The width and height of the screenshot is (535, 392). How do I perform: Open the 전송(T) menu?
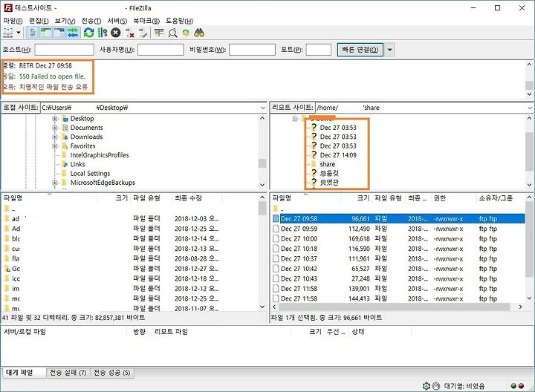click(x=91, y=21)
